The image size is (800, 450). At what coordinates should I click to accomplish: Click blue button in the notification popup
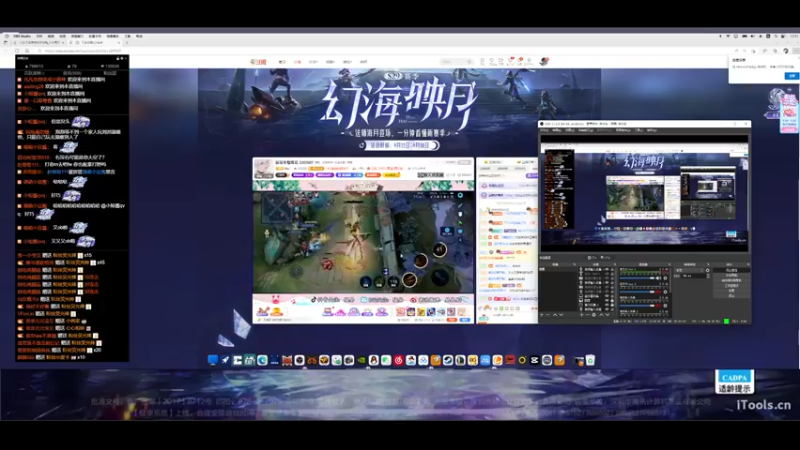click(x=792, y=76)
